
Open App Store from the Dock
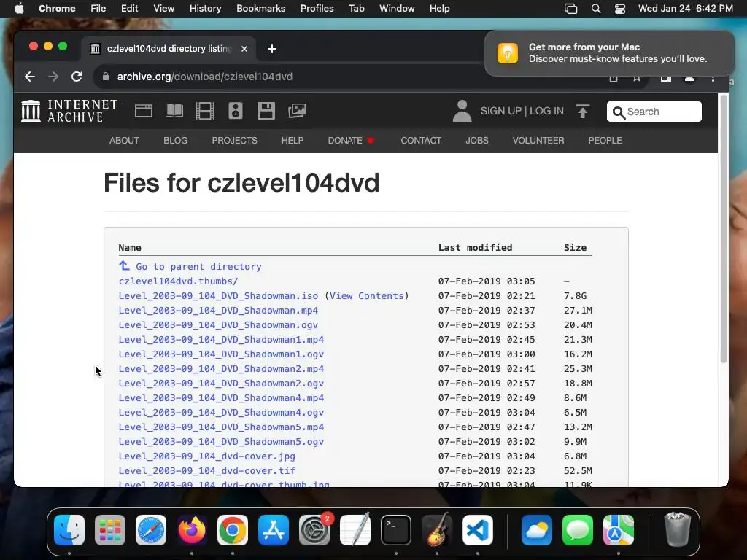coord(274,530)
